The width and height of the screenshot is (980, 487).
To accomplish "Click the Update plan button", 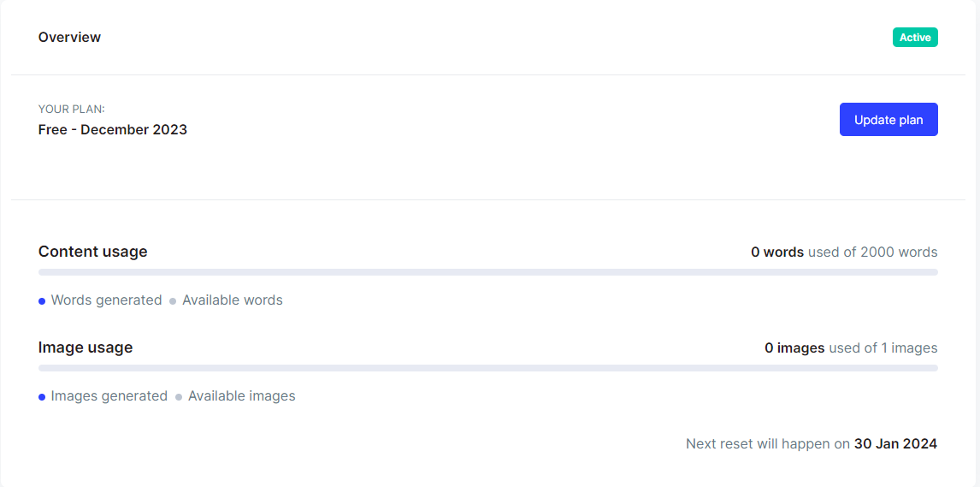I will [x=888, y=120].
